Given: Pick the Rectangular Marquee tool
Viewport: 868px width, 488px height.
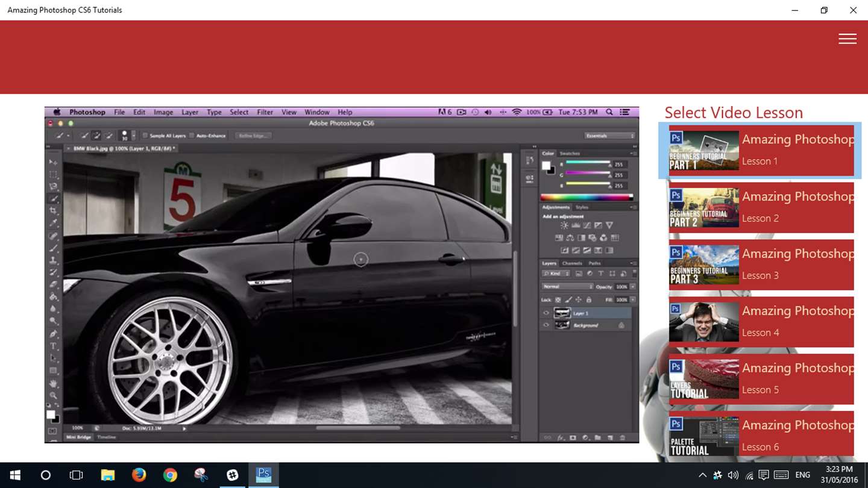Looking at the screenshot, I should (54, 174).
